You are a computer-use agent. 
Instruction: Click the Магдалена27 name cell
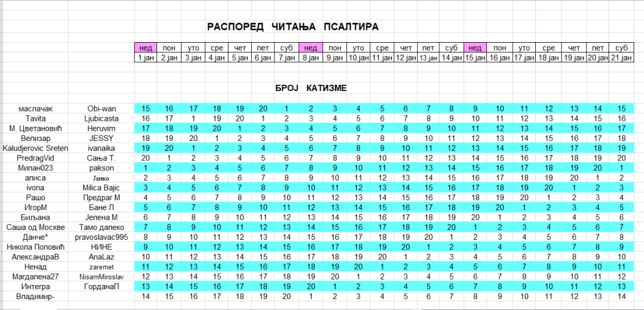click(35, 276)
